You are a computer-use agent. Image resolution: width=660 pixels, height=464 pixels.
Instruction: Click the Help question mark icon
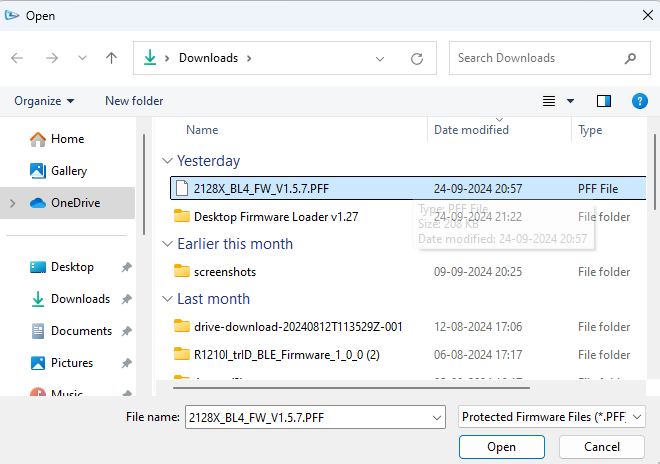click(640, 101)
